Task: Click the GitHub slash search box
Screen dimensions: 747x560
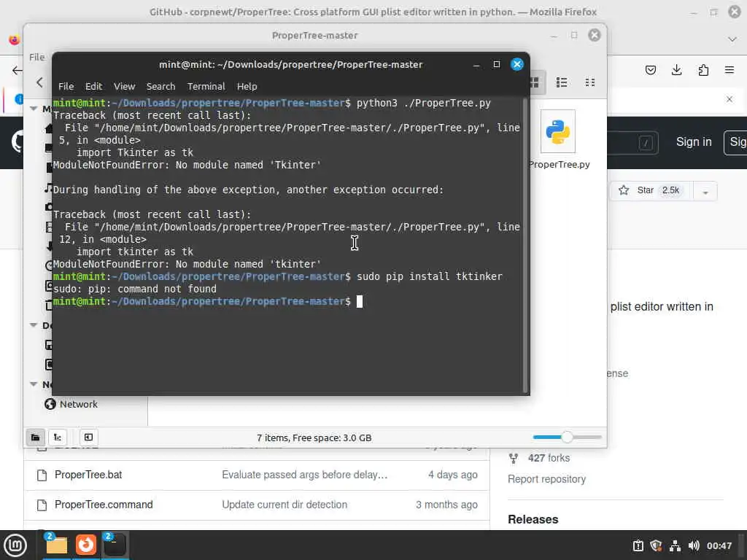Action: (x=632, y=143)
